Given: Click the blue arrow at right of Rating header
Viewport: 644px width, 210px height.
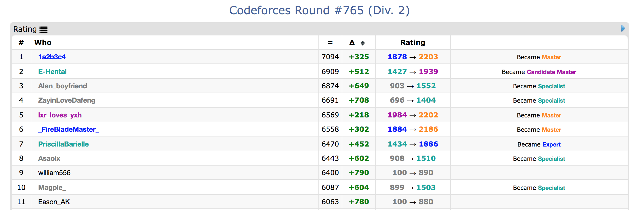Looking at the screenshot, I should coord(623,29).
